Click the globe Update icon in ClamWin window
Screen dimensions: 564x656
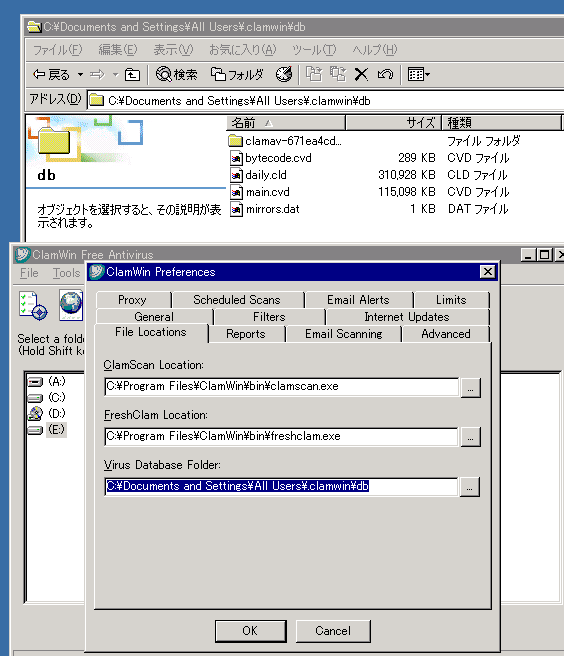coord(71,305)
